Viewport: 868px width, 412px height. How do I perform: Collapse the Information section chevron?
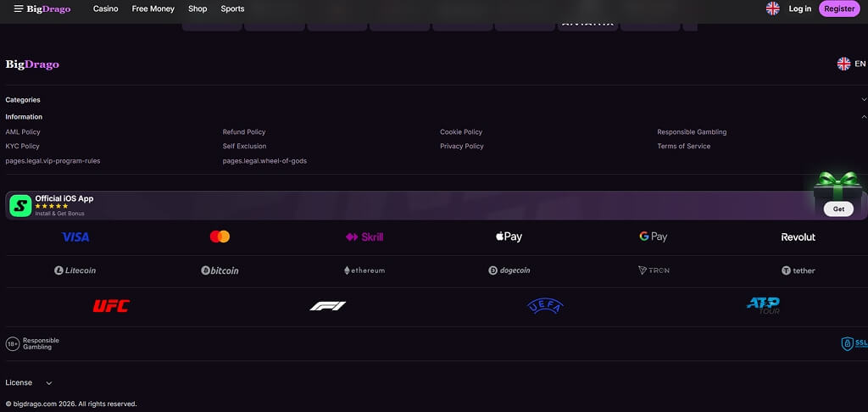pos(864,117)
